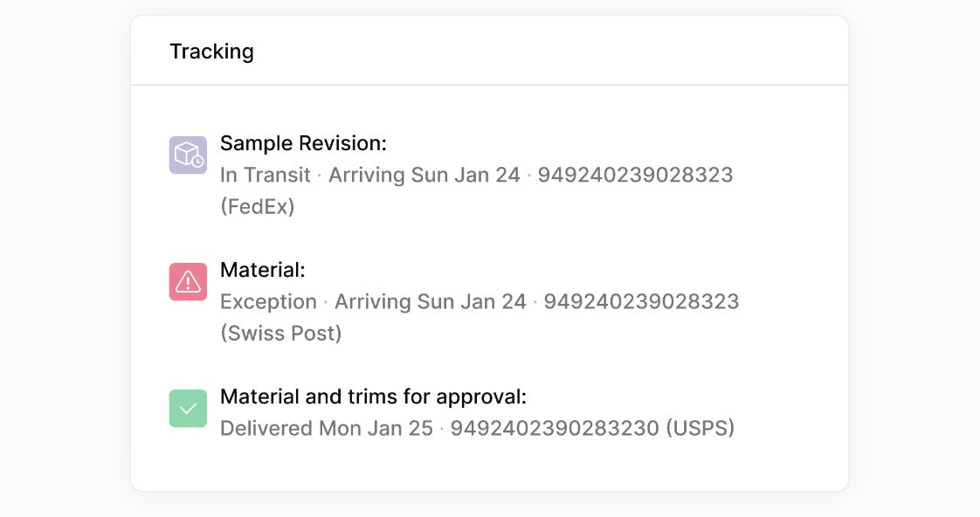Open the Sample Revision tracking number
980x517 pixels.
click(635, 175)
